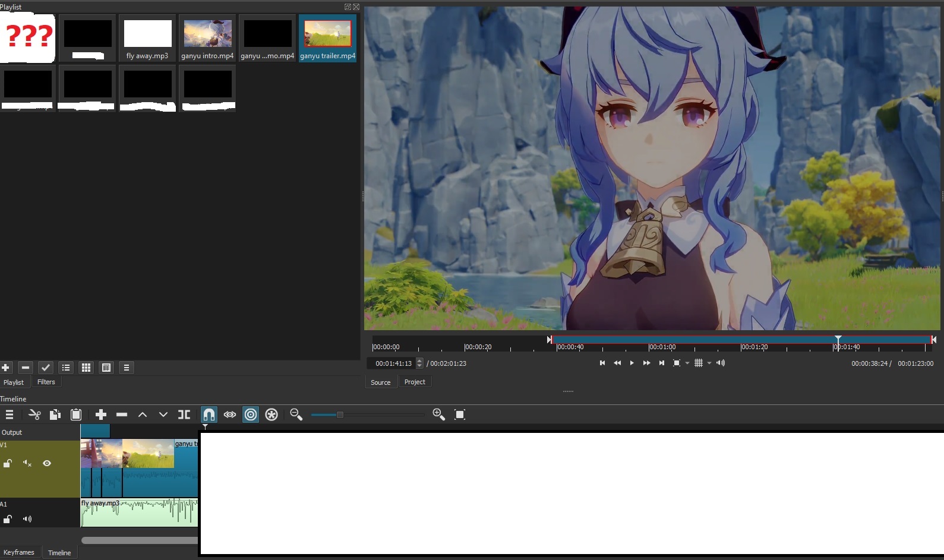Add the source to the playlist
Viewport: 944px width, 560px height.
point(6,368)
